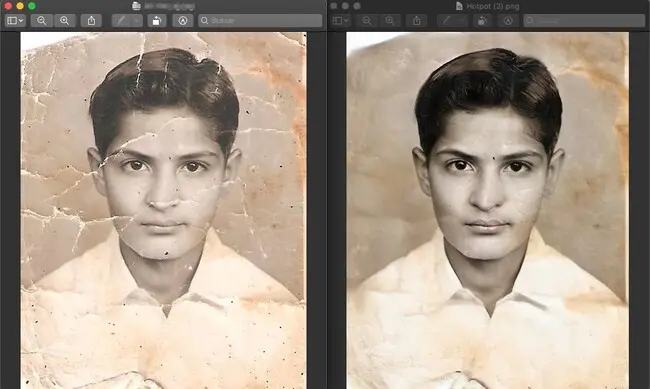
Task: Rotate the left image
Action: [156, 20]
